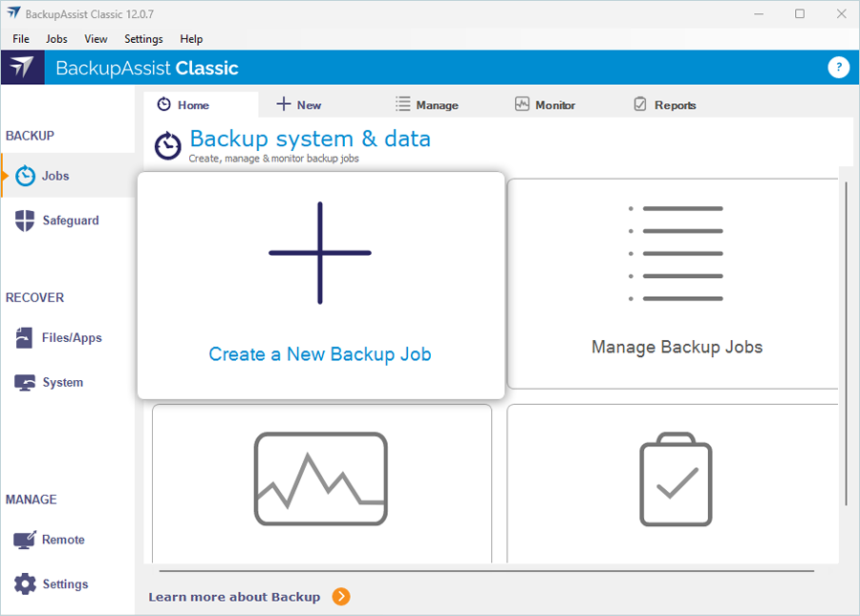Click the app icon in title bar

click(x=13, y=13)
